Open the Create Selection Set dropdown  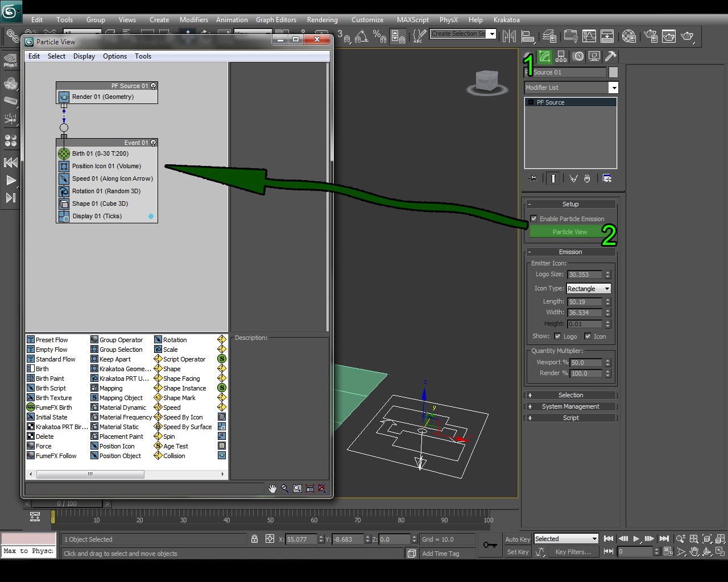[492, 34]
